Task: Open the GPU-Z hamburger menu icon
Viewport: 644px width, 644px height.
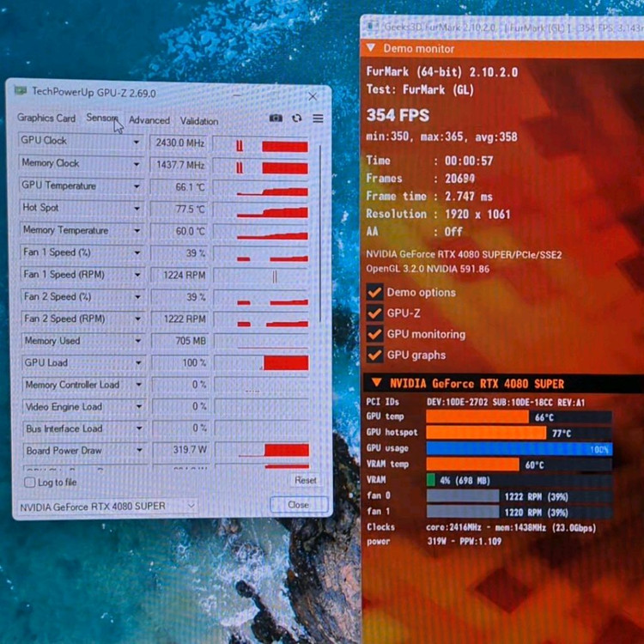Action: tap(318, 118)
